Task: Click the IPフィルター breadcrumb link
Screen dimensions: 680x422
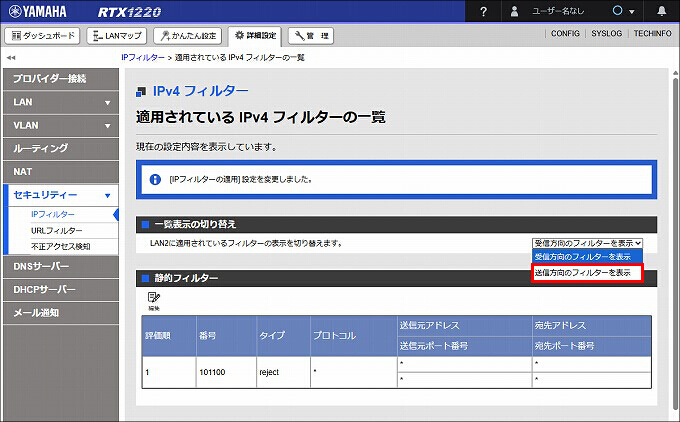Action: [143, 58]
